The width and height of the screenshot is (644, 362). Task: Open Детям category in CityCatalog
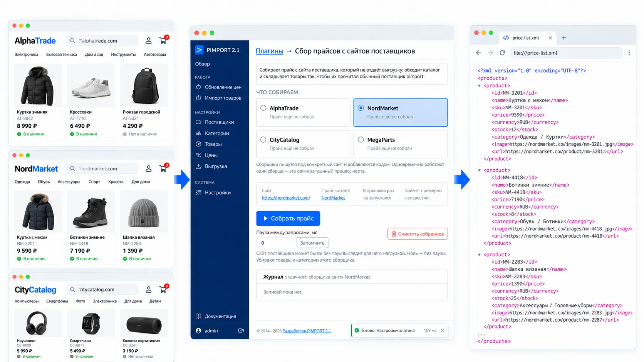coord(155,301)
